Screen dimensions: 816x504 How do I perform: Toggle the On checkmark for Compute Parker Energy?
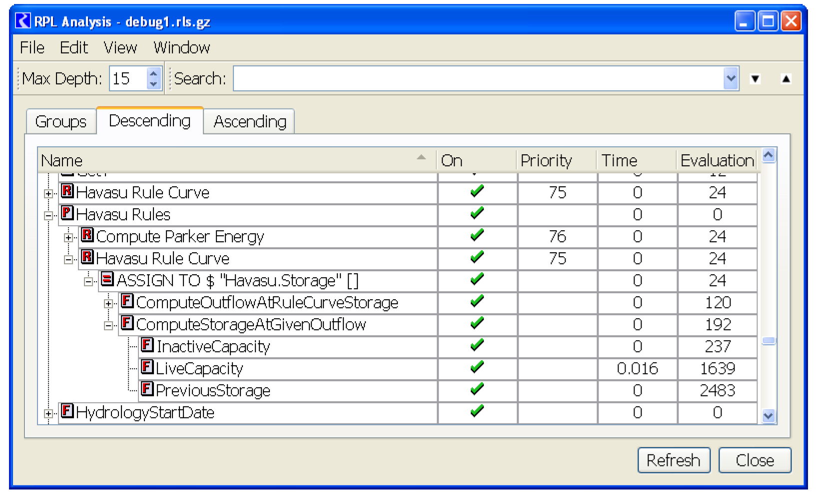click(x=477, y=235)
